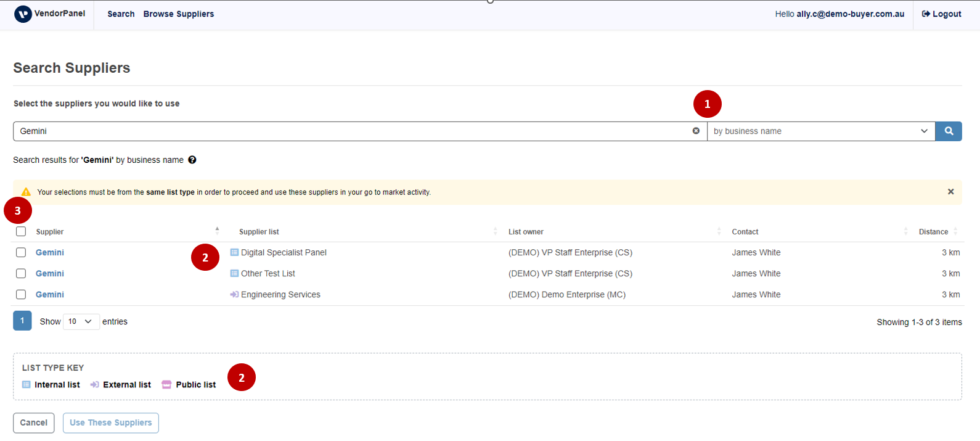Click the Logout arrow icon
This screenshot has width=980, height=441.
tap(926, 14)
